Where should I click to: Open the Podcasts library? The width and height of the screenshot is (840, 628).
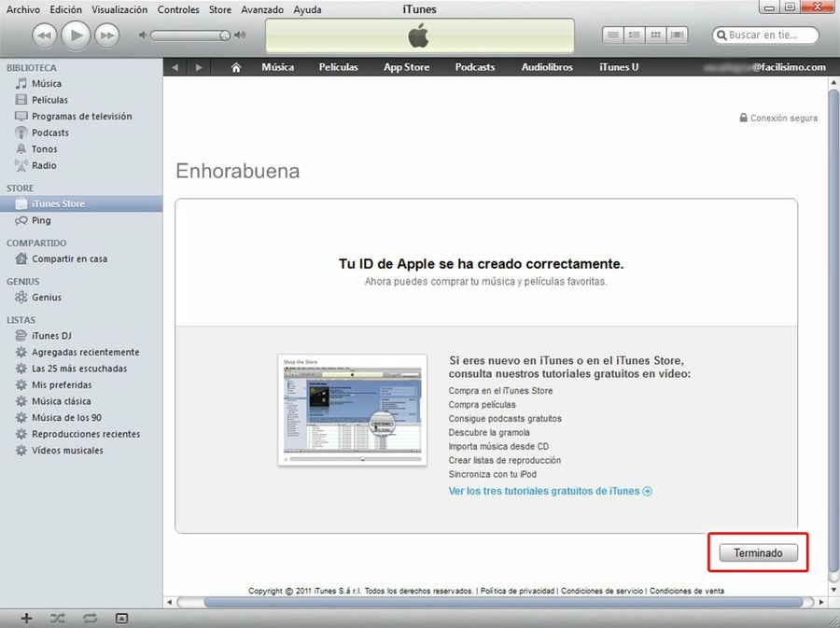[45, 132]
